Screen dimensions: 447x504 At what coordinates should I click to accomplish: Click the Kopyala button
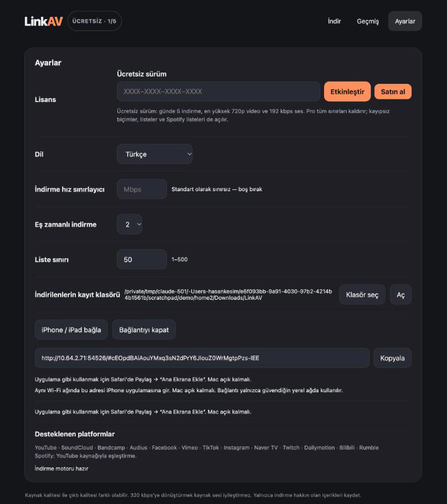pyautogui.click(x=392, y=358)
